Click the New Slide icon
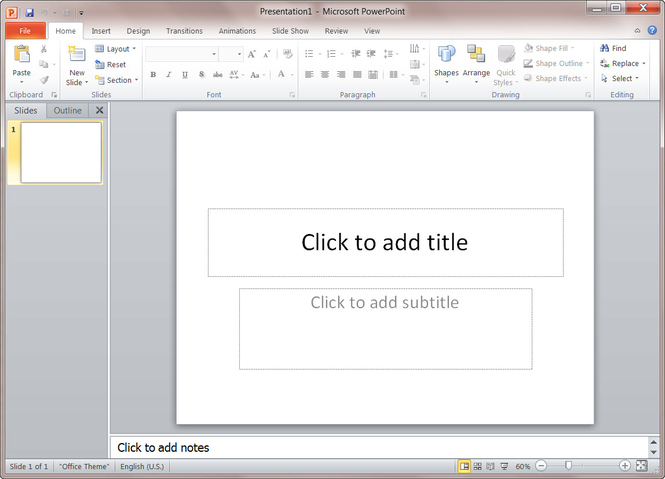 (77, 54)
